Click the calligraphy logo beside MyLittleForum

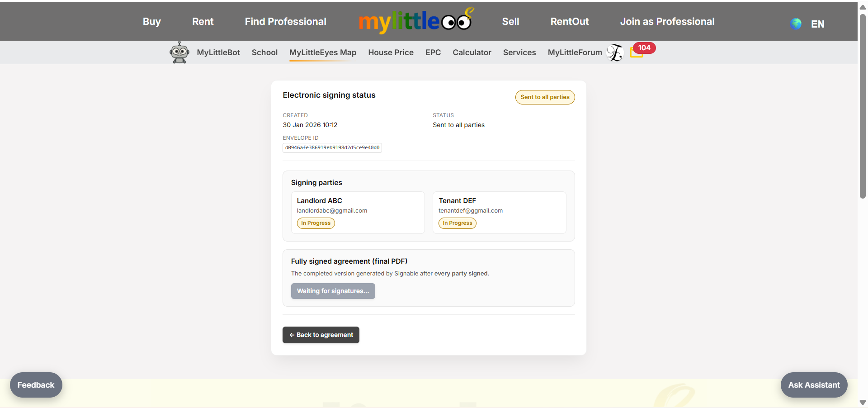pos(614,53)
